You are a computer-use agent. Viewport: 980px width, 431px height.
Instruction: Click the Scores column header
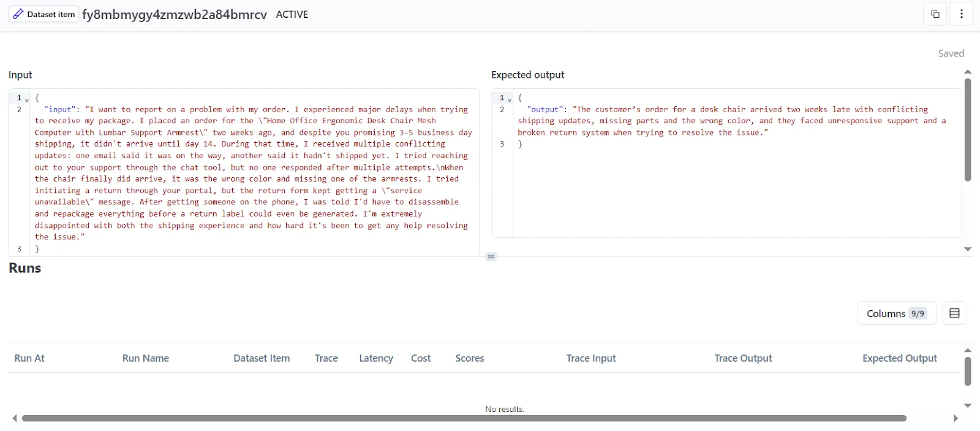coord(469,358)
